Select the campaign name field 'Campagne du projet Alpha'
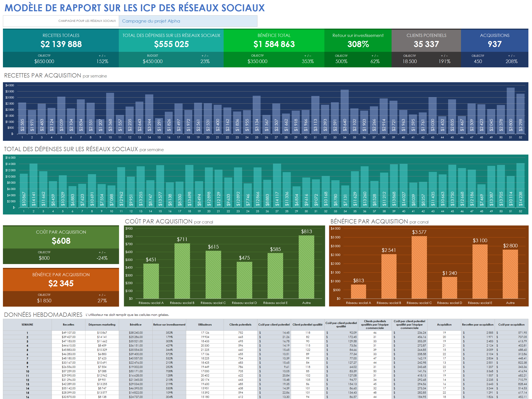The width and height of the screenshot is (532, 399). point(188,21)
